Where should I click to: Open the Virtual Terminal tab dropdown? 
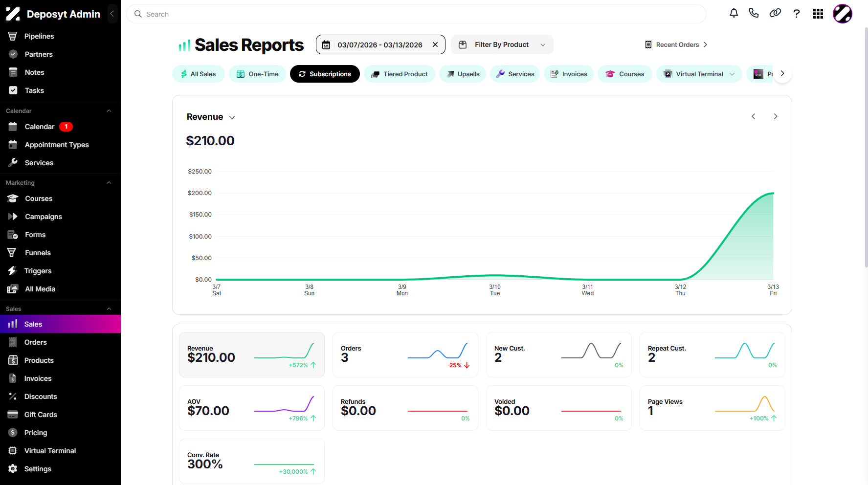(x=732, y=74)
